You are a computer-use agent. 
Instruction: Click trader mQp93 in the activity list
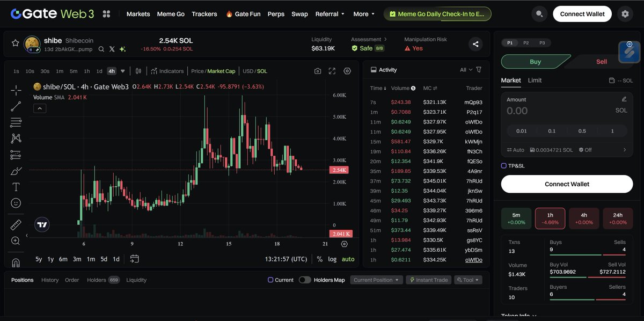pyautogui.click(x=473, y=102)
